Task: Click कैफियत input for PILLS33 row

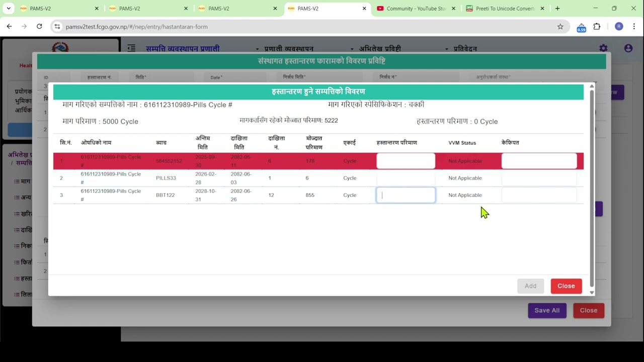Action: [x=539, y=178]
